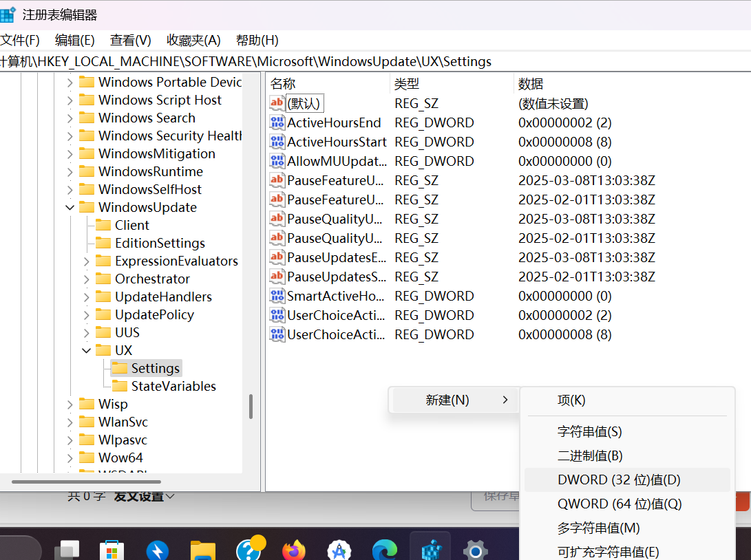Viewport: 751px width, 560px height.
Task: Expand the UpdatePolicy key
Action: (x=86, y=314)
